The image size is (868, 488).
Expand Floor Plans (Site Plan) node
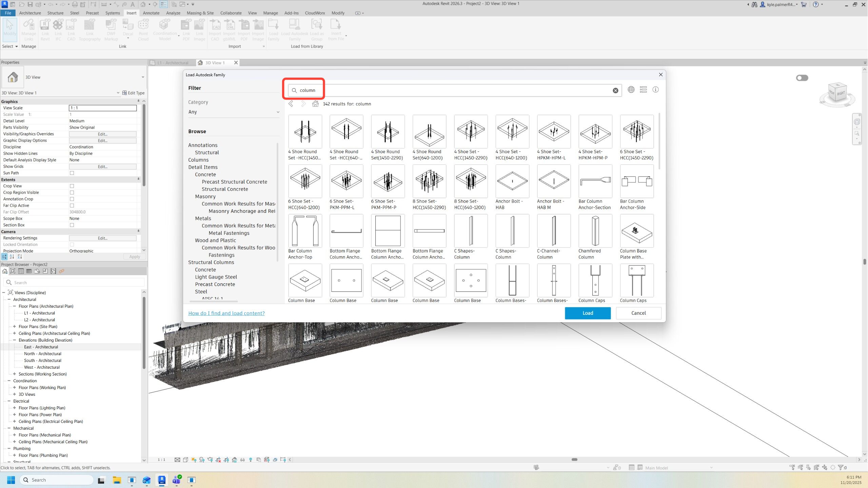15,326
